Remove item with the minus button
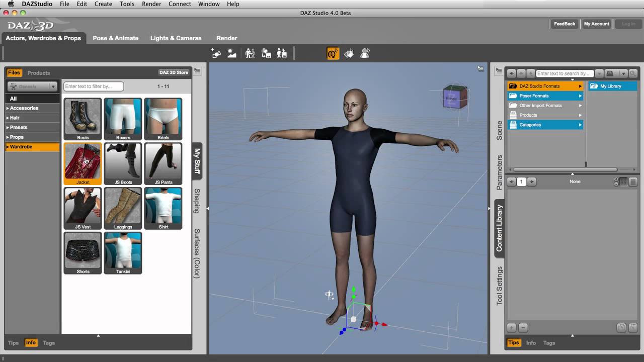The image size is (644, 362). tap(523, 328)
